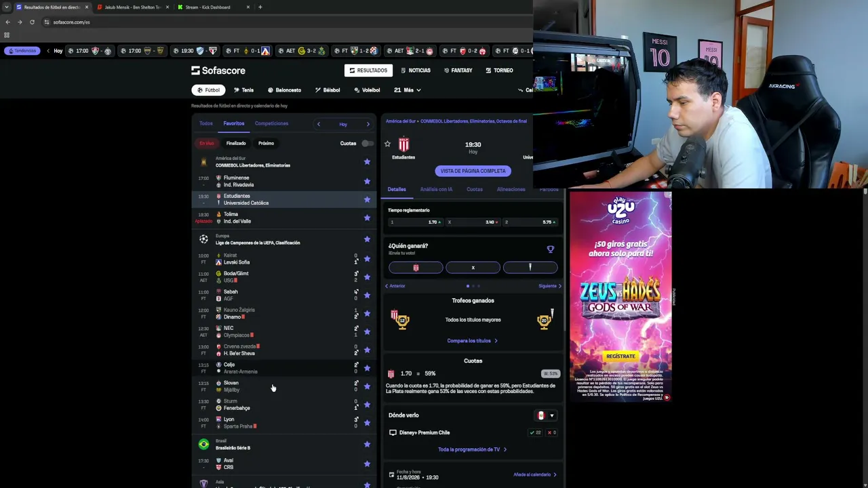Open the browser tab search dropdown
This screenshot has width=868, height=488.
coord(7,7)
